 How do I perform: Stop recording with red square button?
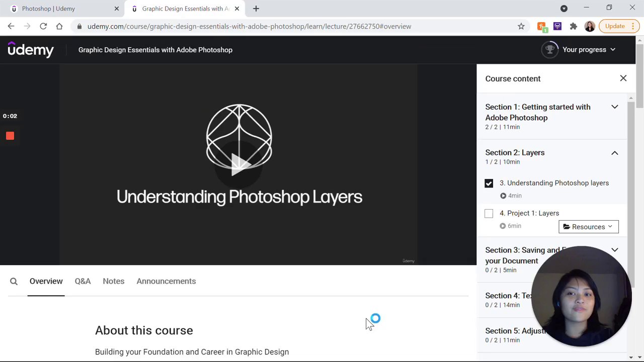pos(10,136)
